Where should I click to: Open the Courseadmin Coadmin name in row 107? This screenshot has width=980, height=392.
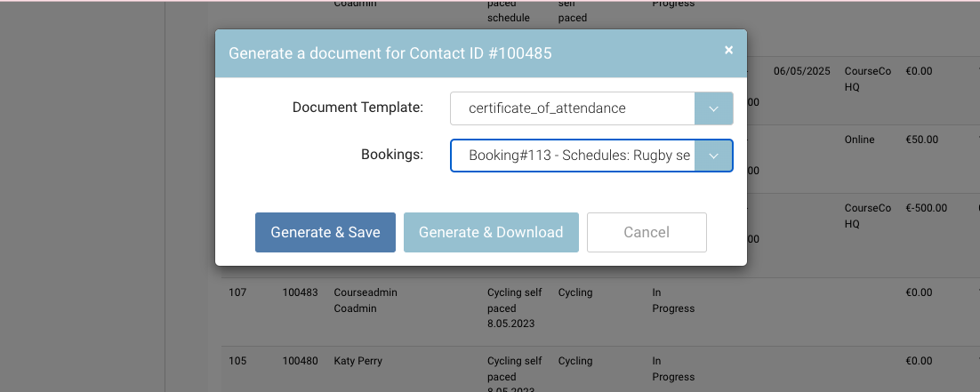pos(365,300)
